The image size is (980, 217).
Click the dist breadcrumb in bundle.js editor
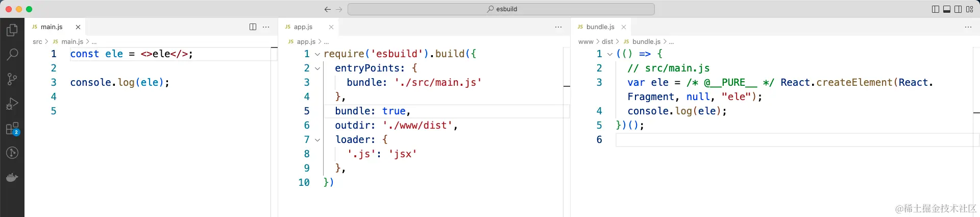pos(607,42)
